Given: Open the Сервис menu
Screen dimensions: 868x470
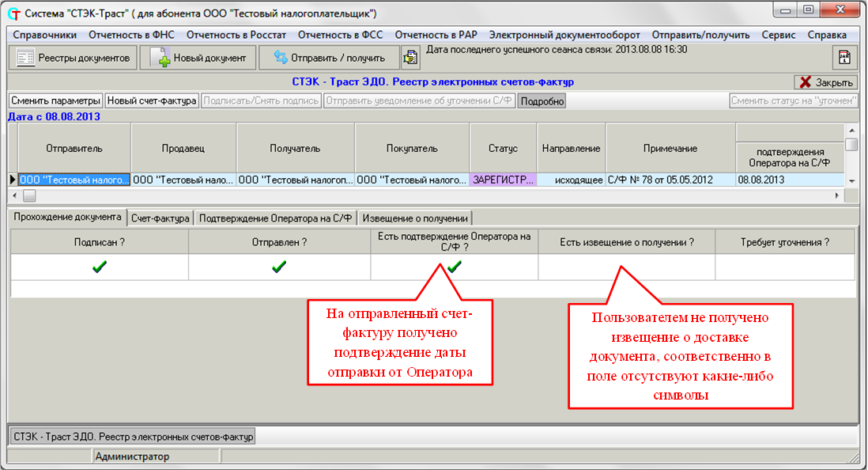Looking at the screenshot, I should (x=779, y=35).
